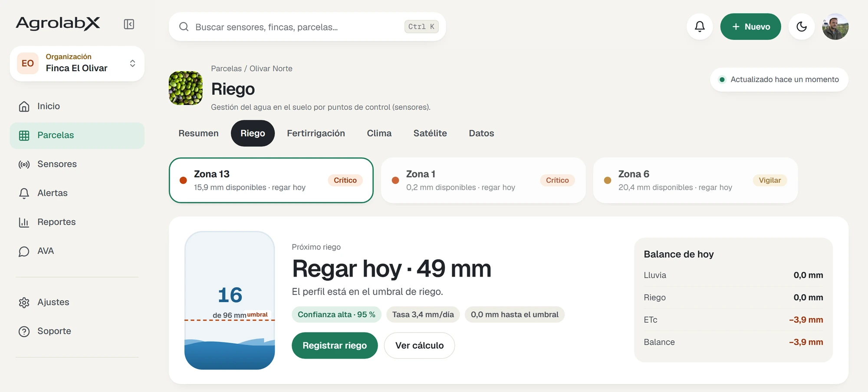
Task: Open Reportes in the sidebar
Action: (x=77, y=222)
